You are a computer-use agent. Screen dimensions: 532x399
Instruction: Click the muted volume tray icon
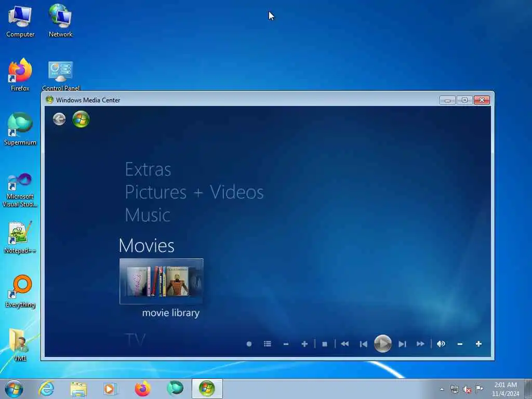467,389
